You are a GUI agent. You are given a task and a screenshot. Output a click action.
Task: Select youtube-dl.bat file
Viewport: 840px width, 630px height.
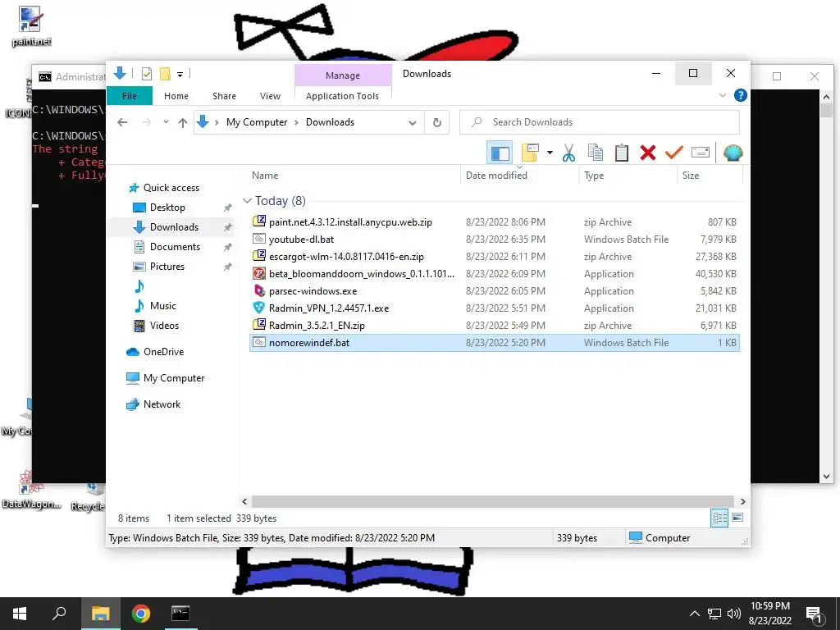[495, 239]
